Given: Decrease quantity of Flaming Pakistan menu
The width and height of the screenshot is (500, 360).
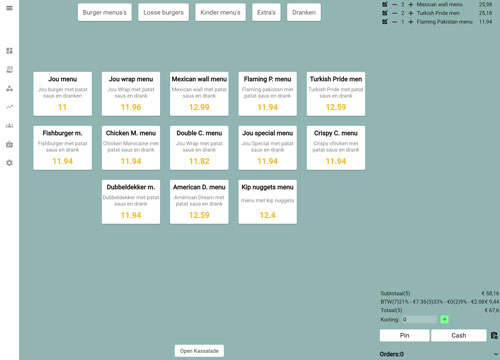Looking at the screenshot, I should click(395, 22).
